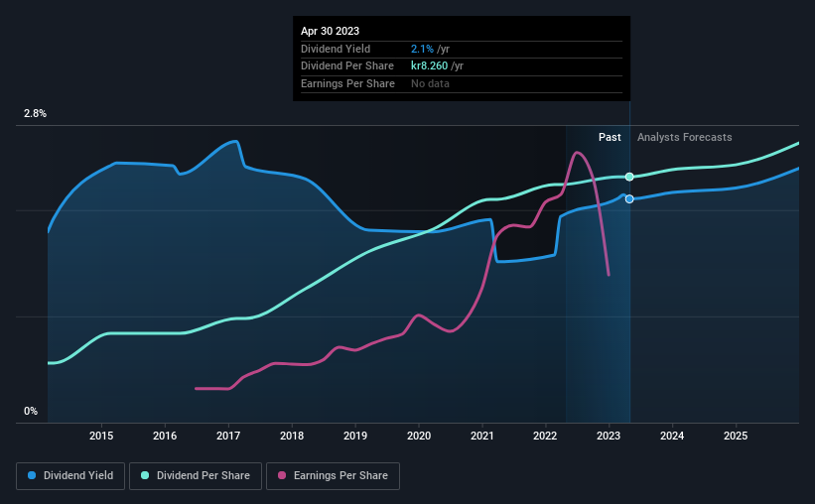The image size is (815, 504).
Task: Click the 2022 x-axis label
Action: pyautogui.click(x=545, y=436)
